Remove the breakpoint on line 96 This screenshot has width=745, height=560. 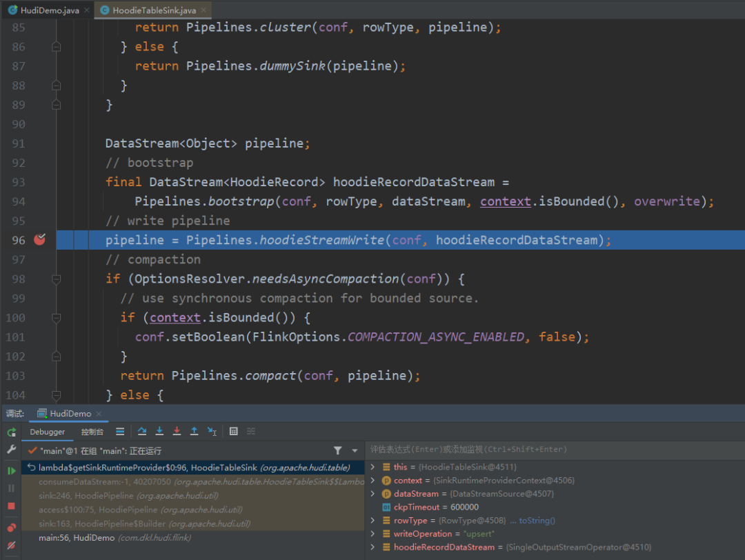[x=39, y=240]
